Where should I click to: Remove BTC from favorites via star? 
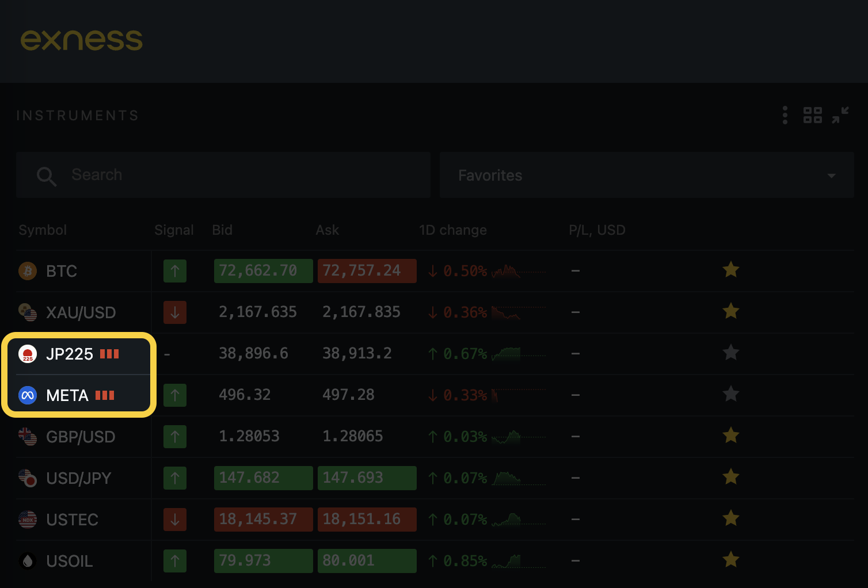[x=731, y=269]
